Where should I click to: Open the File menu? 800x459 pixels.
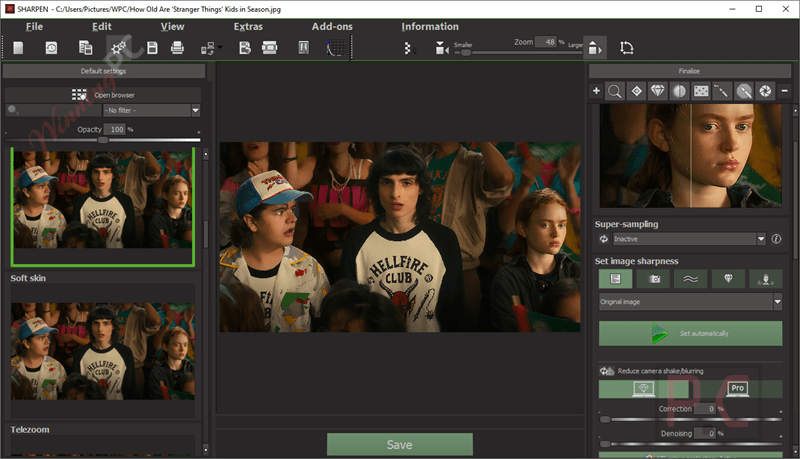(34, 27)
